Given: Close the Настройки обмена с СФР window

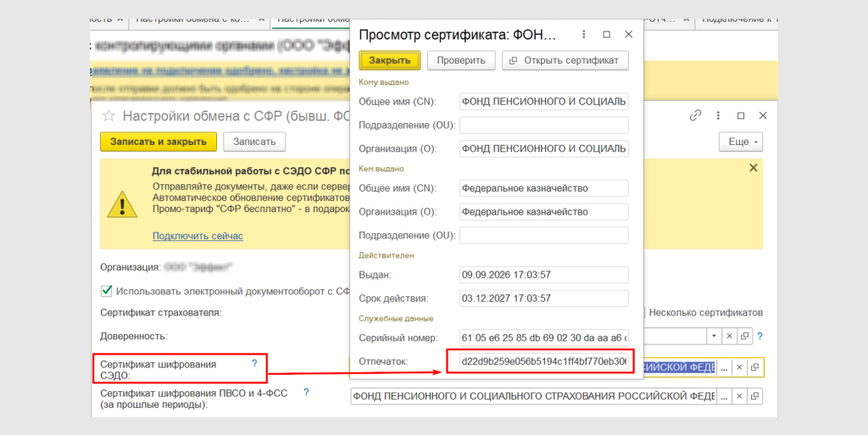Looking at the screenshot, I should pos(763,116).
